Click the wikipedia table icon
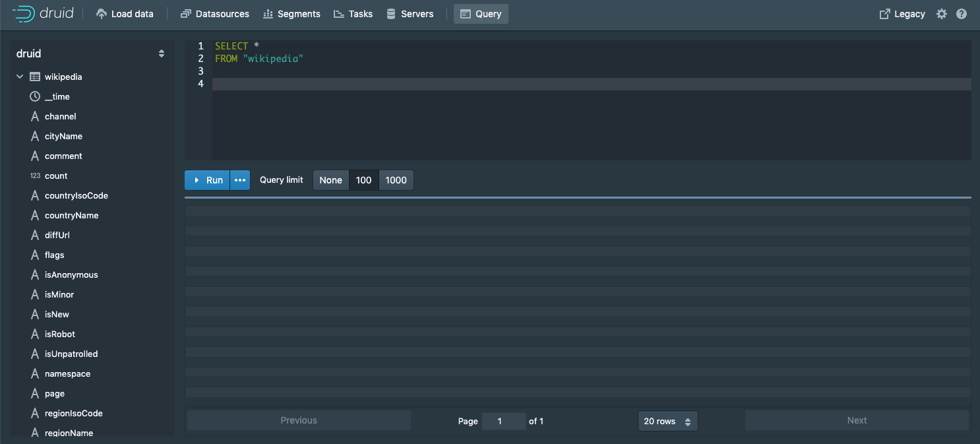980x444 pixels. click(35, 77)
